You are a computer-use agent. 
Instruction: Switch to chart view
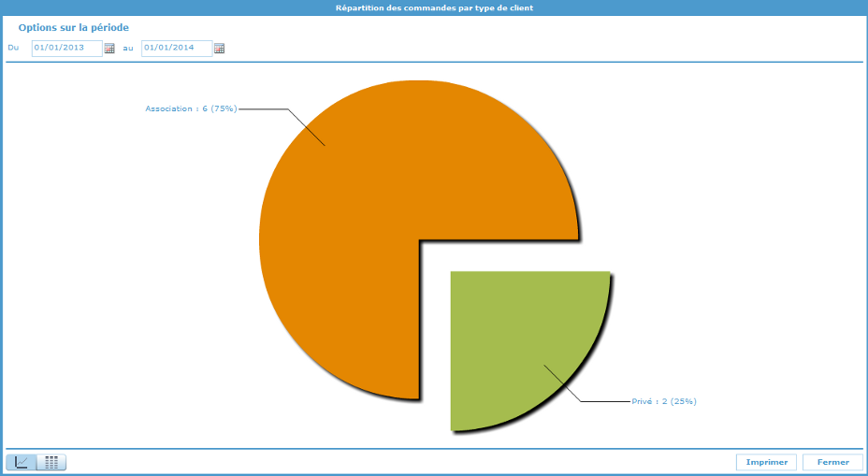(x=22, y=462)
